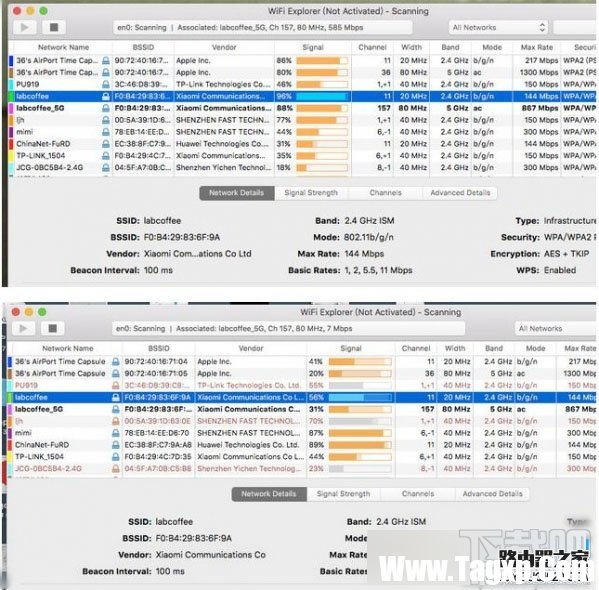Screen dimensions: 599x590
Task: Click 1300 Mbps max rate cell in top window
Action: (x=539, y=73)
